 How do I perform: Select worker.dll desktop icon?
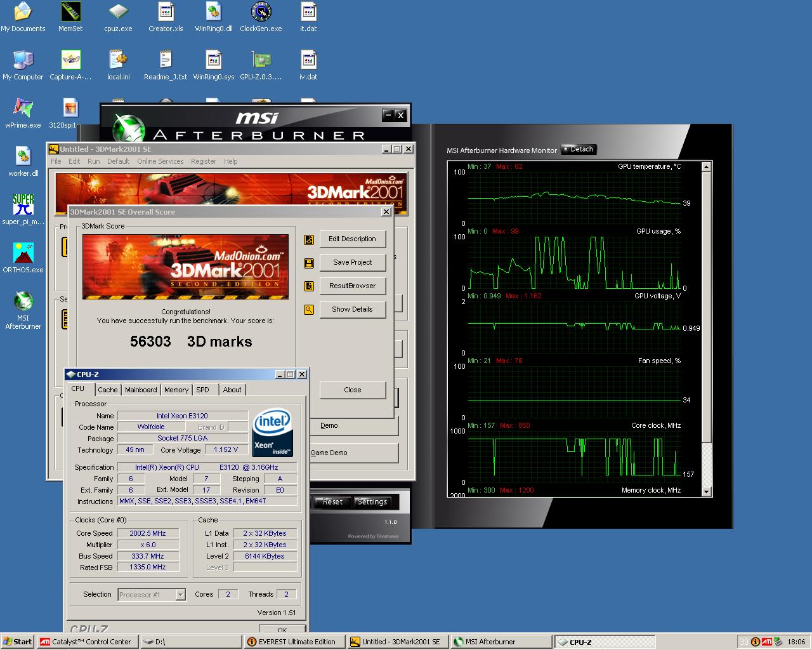click(x=23, y=162)
